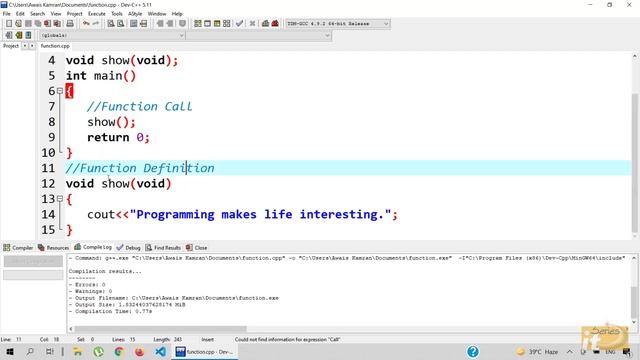Click the Windows Start button
This screenshot has width=640, height=360.
tap(10, 351)
